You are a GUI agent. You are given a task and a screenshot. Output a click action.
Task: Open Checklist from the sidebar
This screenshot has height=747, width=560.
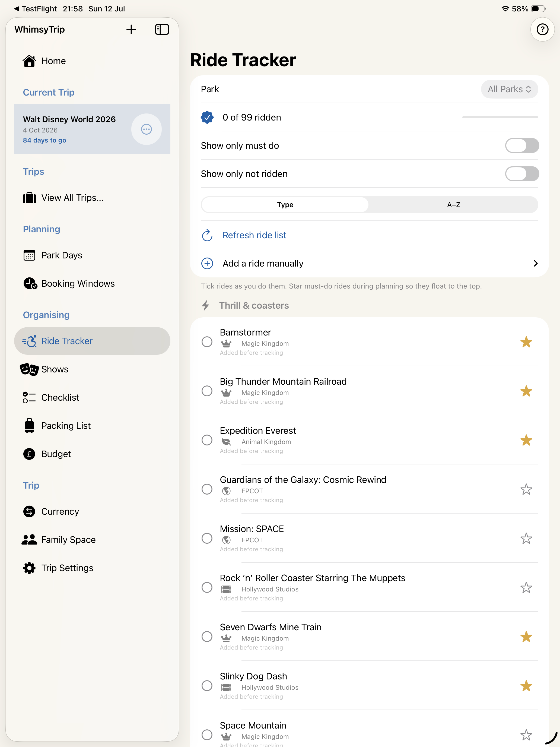92,397
